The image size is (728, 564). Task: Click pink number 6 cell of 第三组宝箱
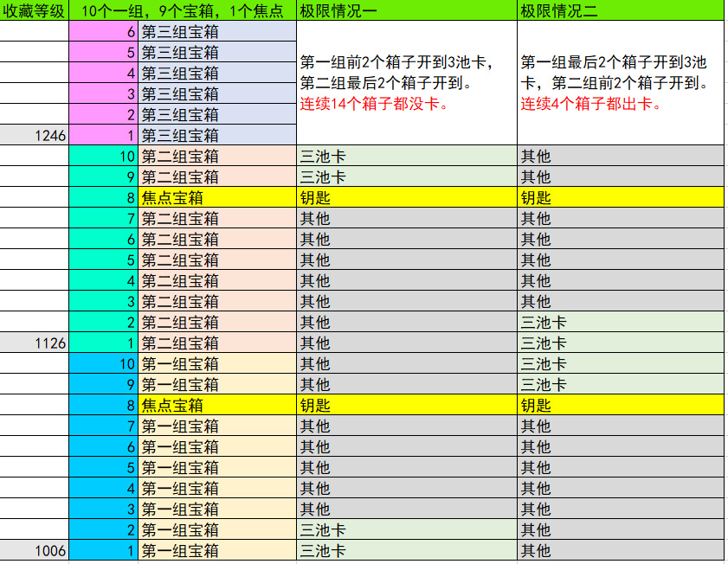104,31
